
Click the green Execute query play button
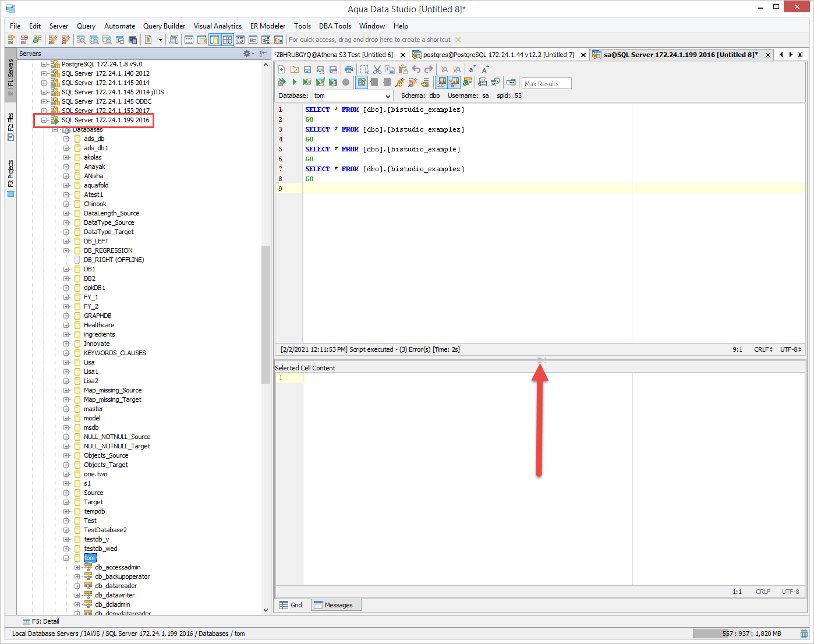coord(294,82)
